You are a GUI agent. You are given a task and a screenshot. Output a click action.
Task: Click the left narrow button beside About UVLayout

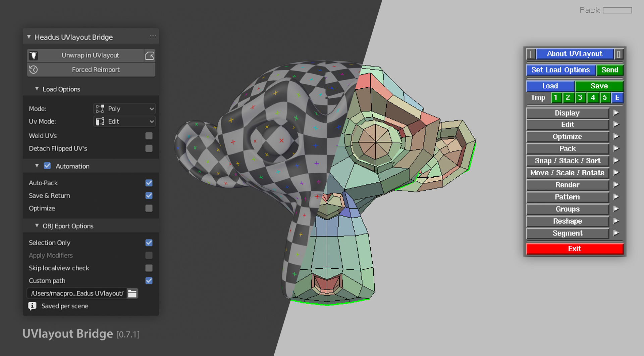[531, 54]
